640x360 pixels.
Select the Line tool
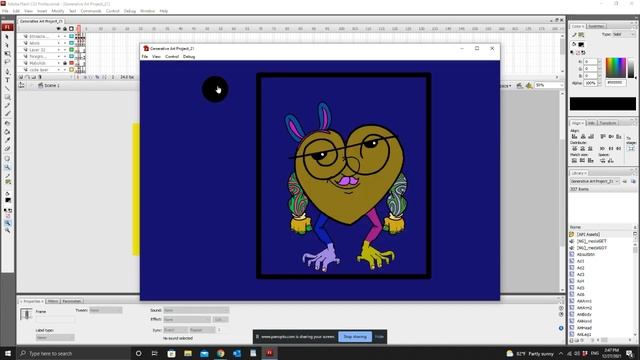[x=7, y=88]
